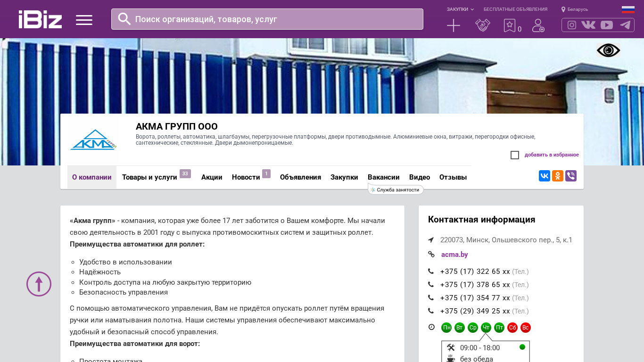Click the Служба занятости badge
The image size is (644, 362).
(396, 189)
